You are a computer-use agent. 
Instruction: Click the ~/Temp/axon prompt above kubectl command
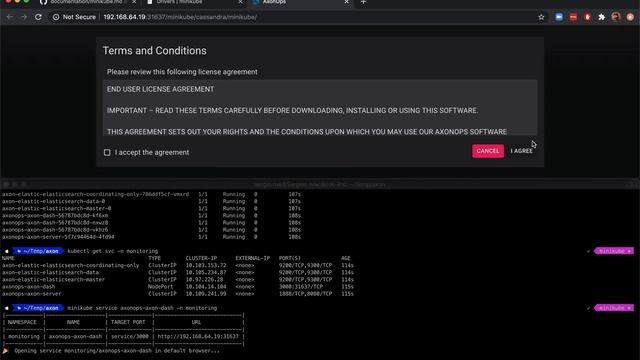[38, 251]
